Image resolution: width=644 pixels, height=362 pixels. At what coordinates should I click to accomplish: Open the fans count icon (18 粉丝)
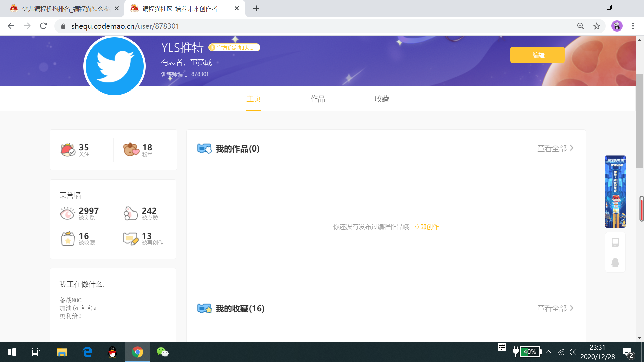tap(131, 149)
